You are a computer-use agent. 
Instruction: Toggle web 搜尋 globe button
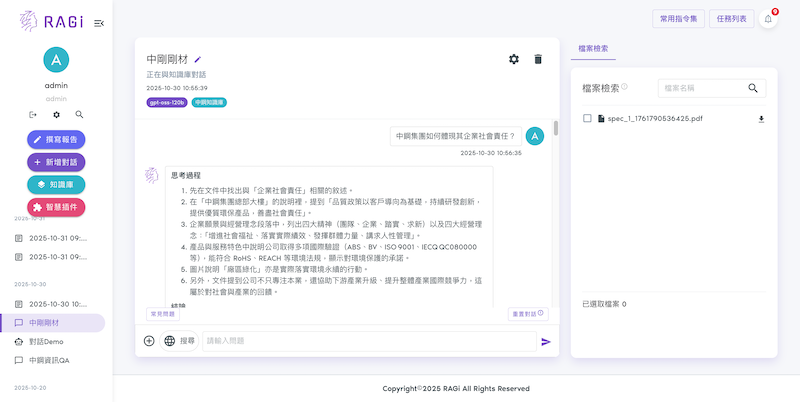click(179, 341)
